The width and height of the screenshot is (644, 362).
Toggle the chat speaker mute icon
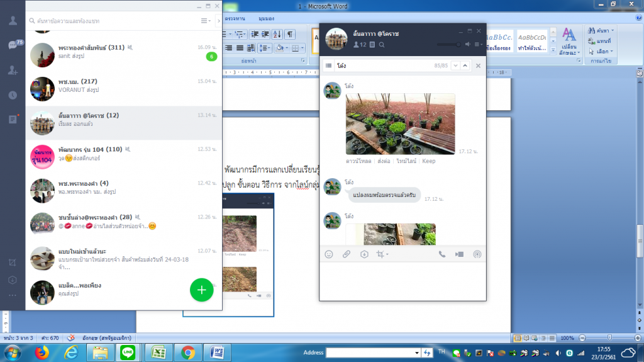[x=468, y=45]
